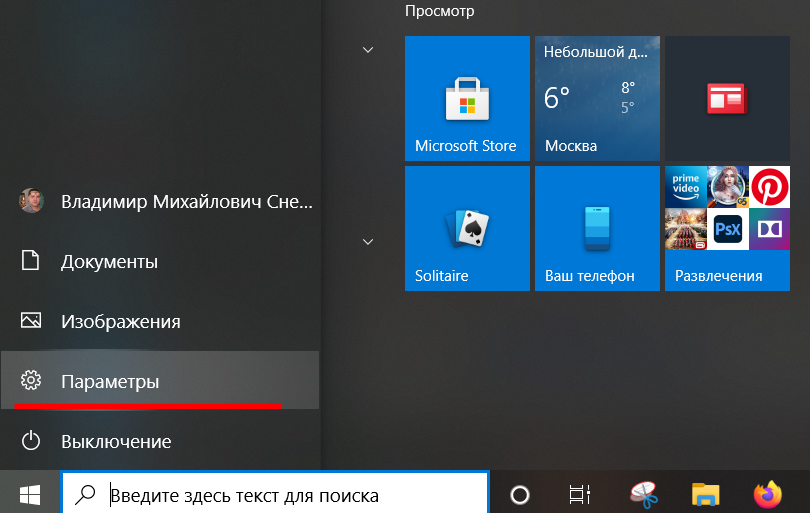The height and width of the screenshot is (513, 810).
Task: Click the Изображения picture icon
Action: tap(30, 320)
